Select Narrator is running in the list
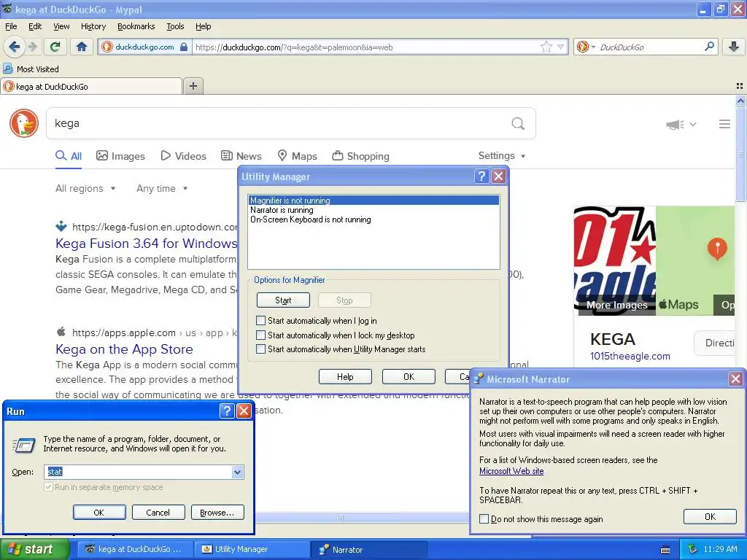747x560 pixels. (373, 210)
